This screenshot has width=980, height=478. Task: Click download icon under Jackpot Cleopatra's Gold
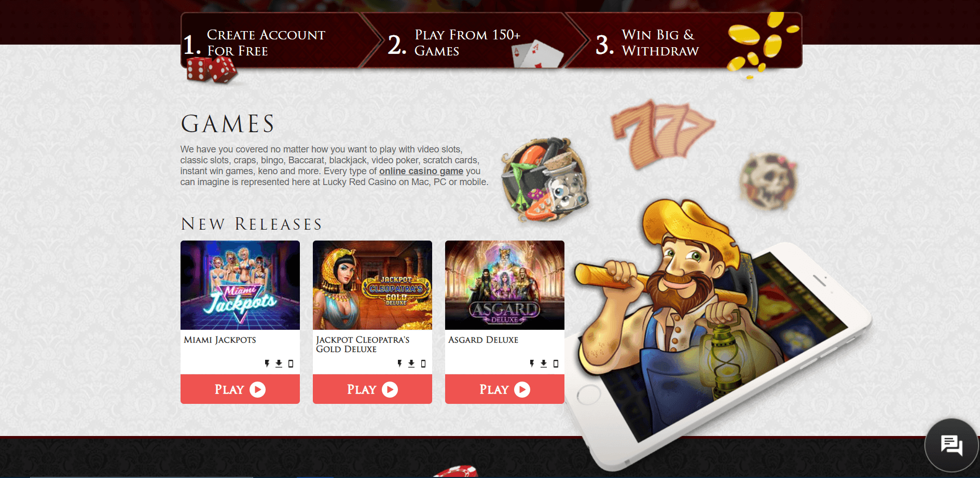411,363
